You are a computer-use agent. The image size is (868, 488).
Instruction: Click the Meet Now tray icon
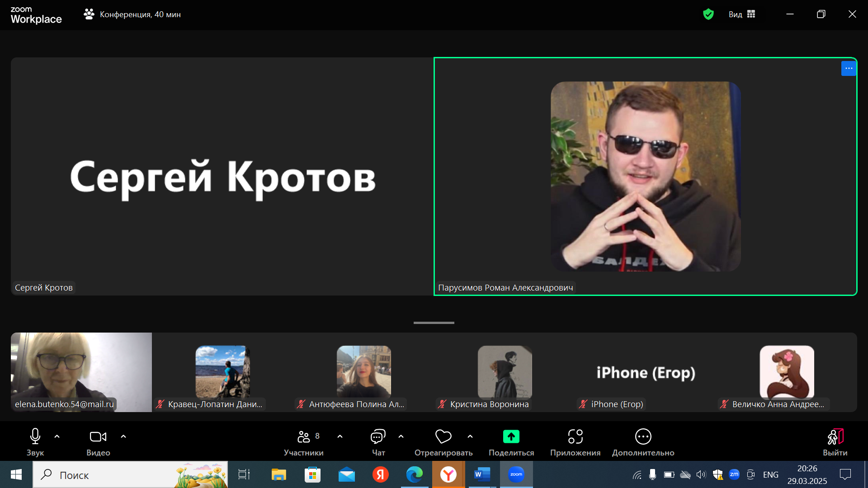click(751, 474)
